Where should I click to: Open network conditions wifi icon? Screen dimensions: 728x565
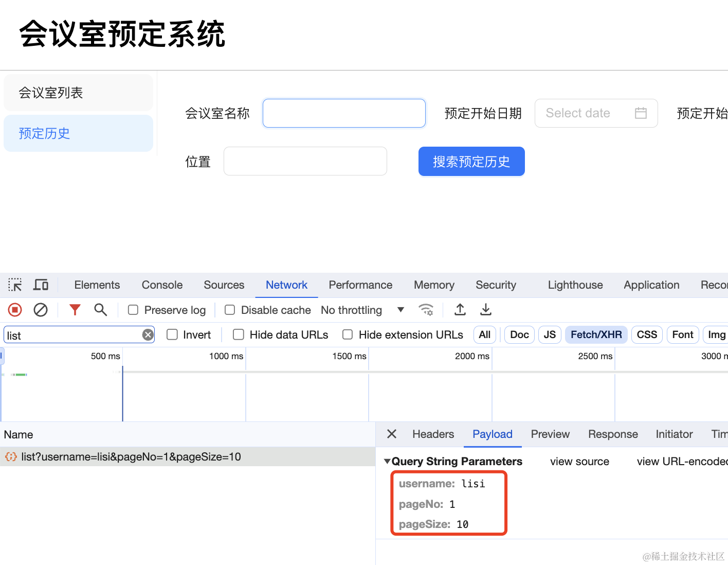coord(426,310)
